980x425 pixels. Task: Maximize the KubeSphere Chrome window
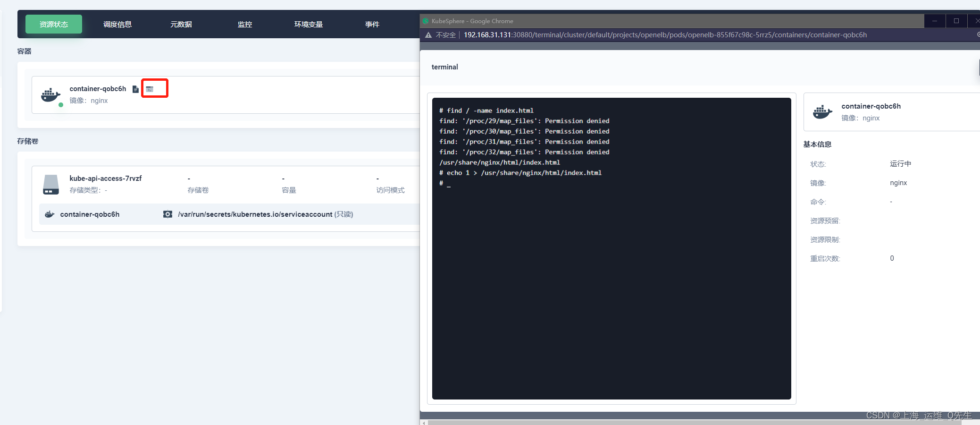point(956,21)
